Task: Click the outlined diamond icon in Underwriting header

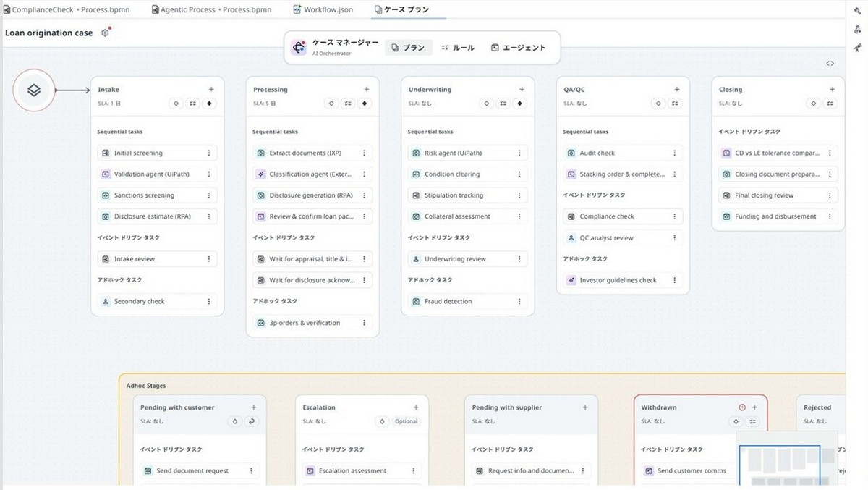Action: point(486,104)
